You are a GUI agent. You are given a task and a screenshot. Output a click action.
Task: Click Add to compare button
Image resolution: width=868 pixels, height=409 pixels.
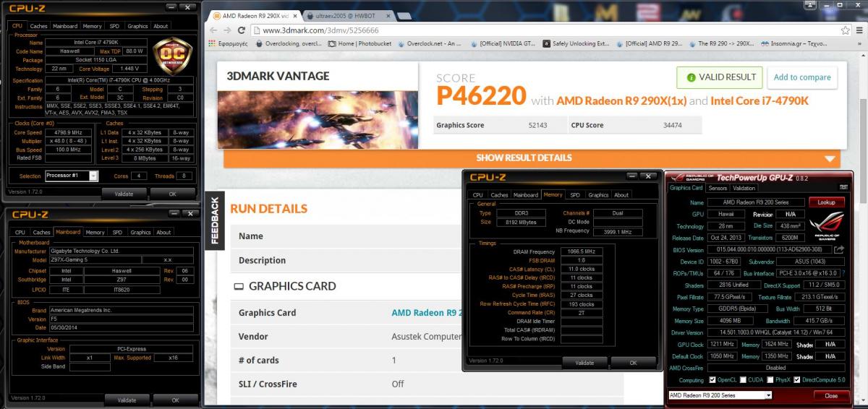(x=801, y=77)
